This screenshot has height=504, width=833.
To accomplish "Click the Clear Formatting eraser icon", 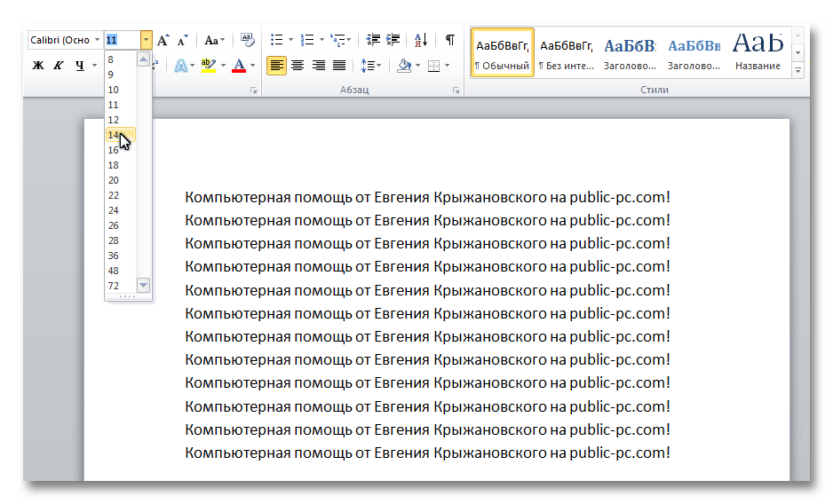I will (247, 40).
